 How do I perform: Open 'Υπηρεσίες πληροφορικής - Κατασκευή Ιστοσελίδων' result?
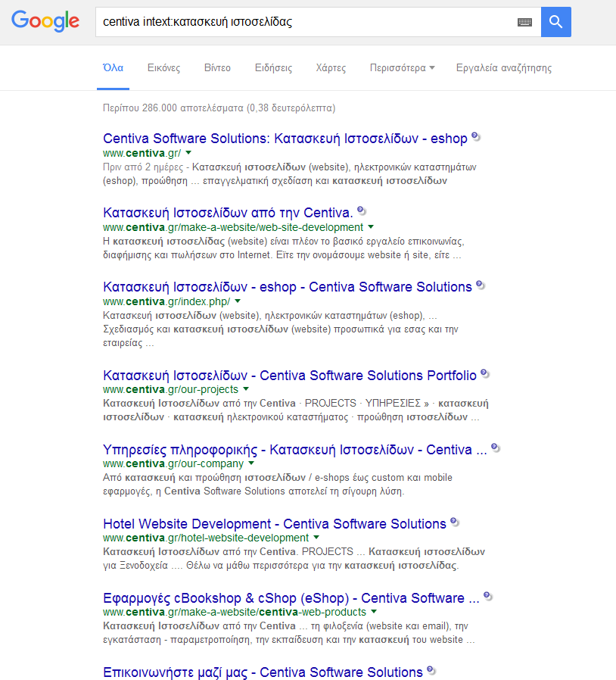coord(295,450)
